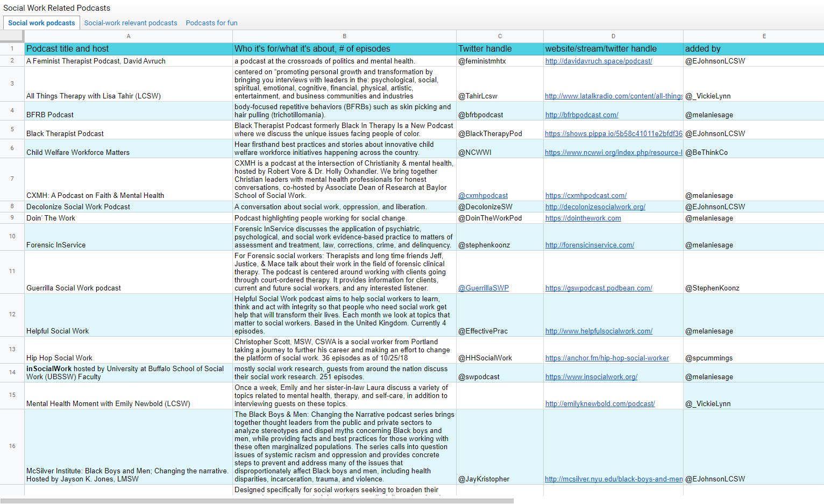
Task: Select the '@HHSocialWork' cell
Action: [500, 350]
